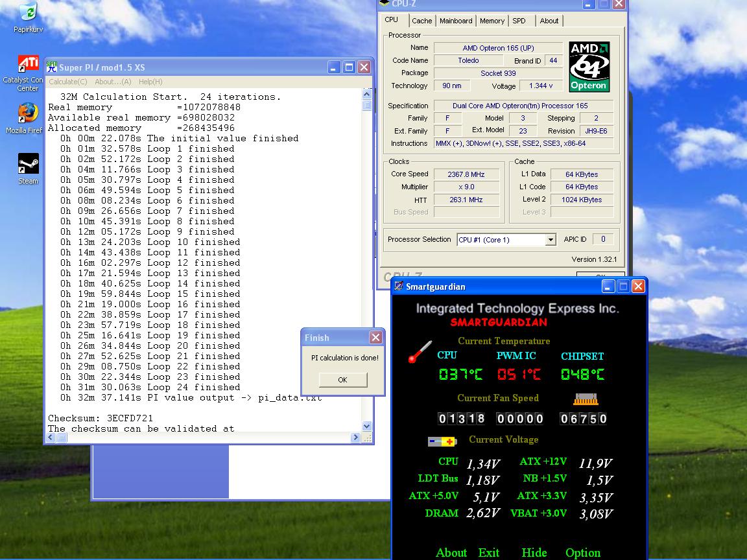747x560 pixels.
Task: Click Super PI horizontal scrollbar left arrow
Action: coord(51,437)
